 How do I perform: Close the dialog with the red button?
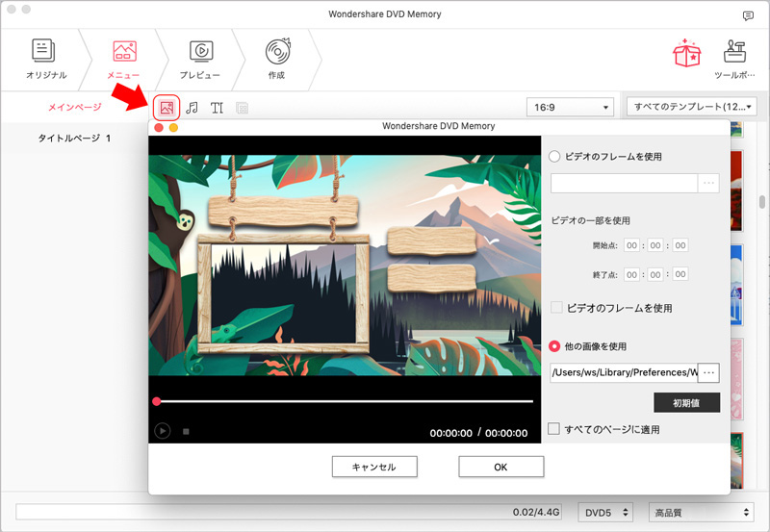click(159, 128)
